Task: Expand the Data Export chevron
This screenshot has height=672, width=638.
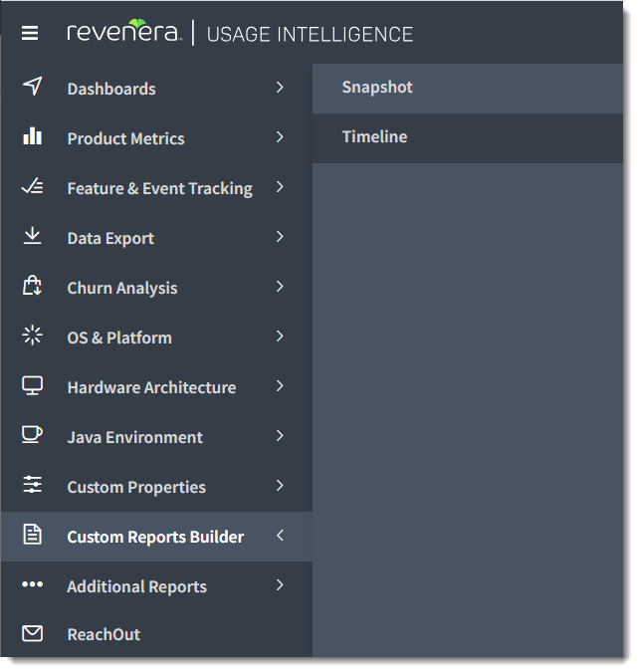Action: [x=280, y=237]
